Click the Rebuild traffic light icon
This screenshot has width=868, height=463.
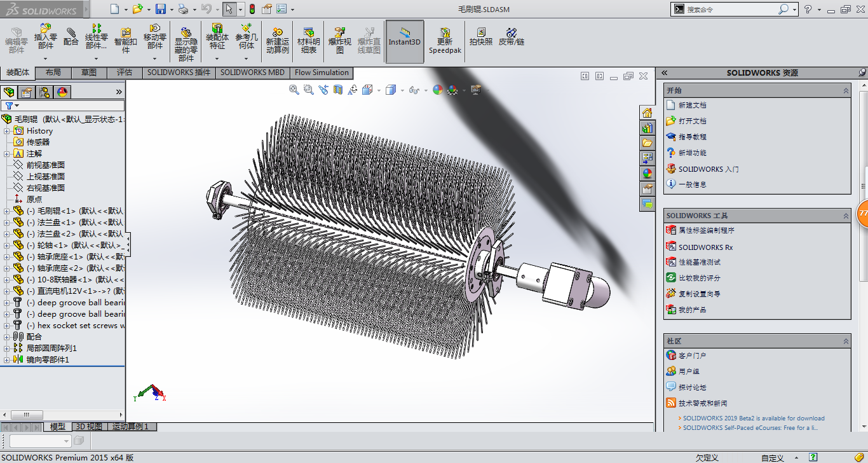(x=252, y=9)
